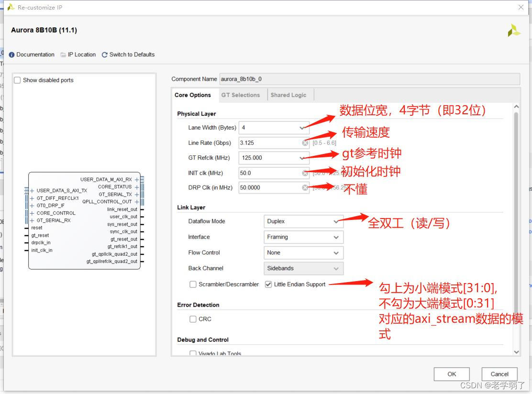Image resolution: width=532 pixels, height=394 pixels.
Task: Click Switch to Defaults
Action: [132, 55]
